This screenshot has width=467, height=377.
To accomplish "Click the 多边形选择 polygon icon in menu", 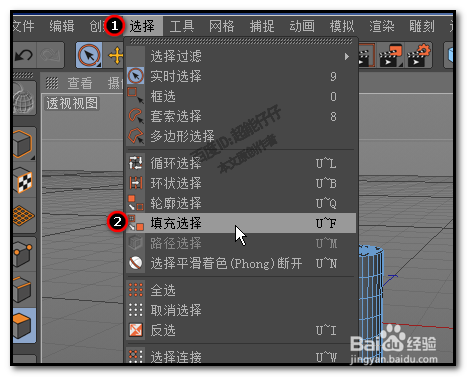I will coord(136,136).
